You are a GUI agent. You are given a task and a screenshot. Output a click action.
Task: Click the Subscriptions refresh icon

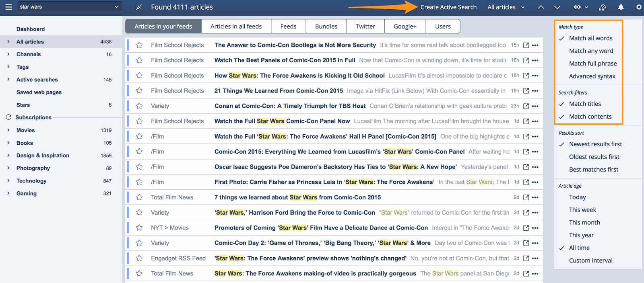(x=8, y=117)
